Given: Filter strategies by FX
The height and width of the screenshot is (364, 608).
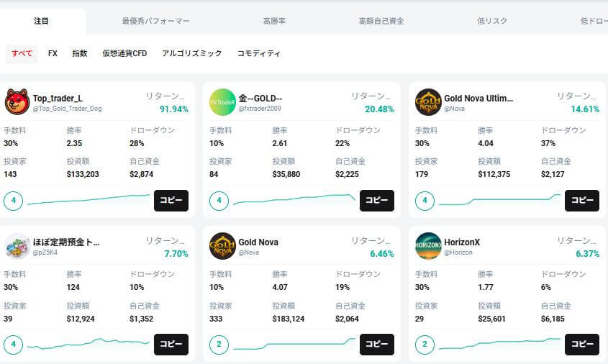Looking at the screenshot, I should pos(53,53).
